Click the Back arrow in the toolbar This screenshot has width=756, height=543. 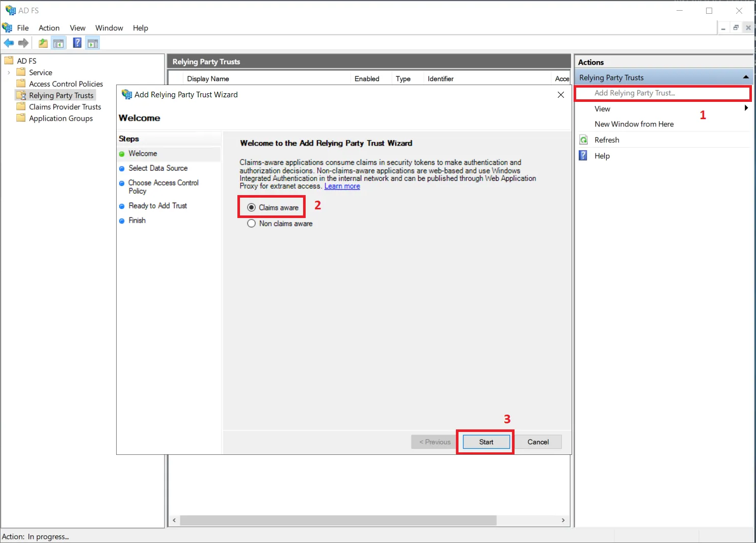click(9, 43)
